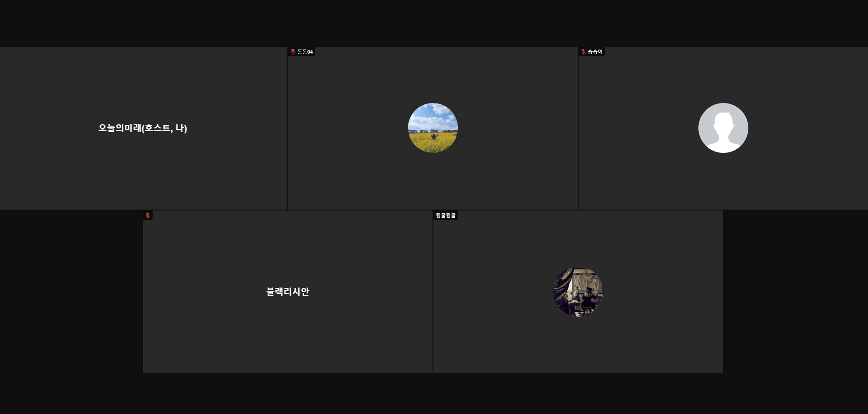The image size is (868, 414).
Task: Click the 오늘의미래(호스트, 나) name text
Action: [143, 128]
